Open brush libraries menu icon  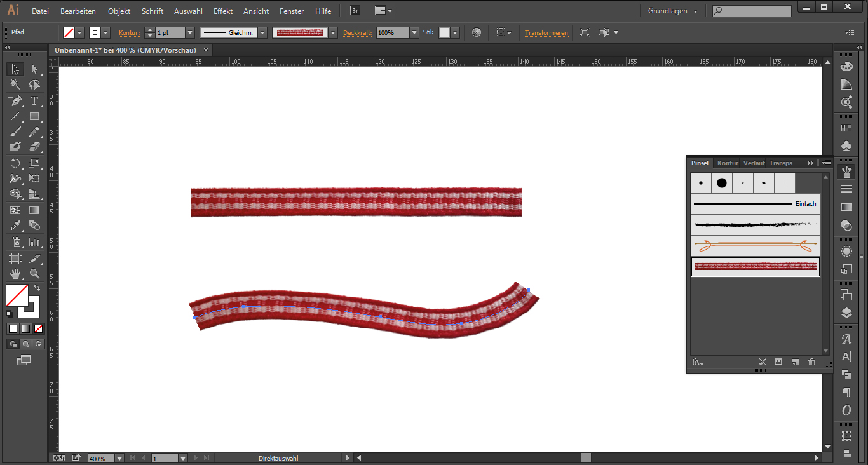698,362
